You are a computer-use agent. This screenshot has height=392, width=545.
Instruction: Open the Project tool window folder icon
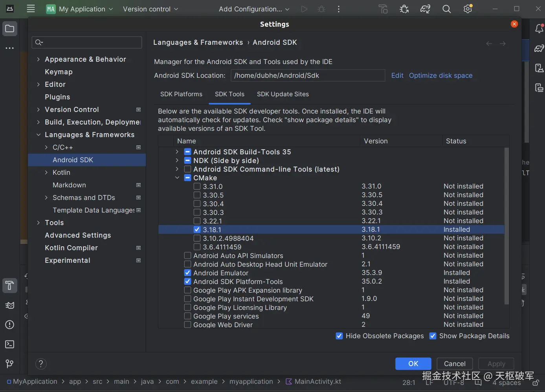(10, 29)
